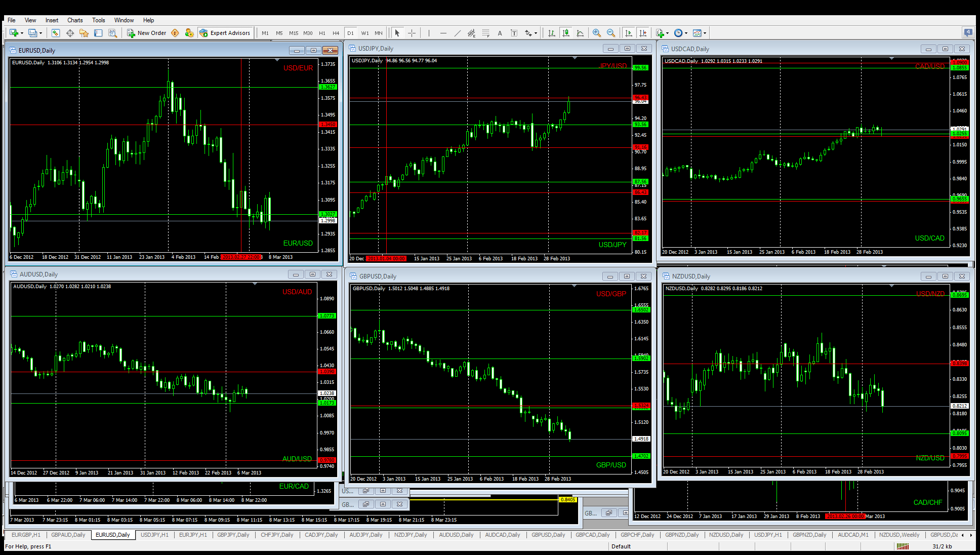Viewport: 980px width, 555px height.
Task: Click the Indicators list icon
Action: point(660,33)
